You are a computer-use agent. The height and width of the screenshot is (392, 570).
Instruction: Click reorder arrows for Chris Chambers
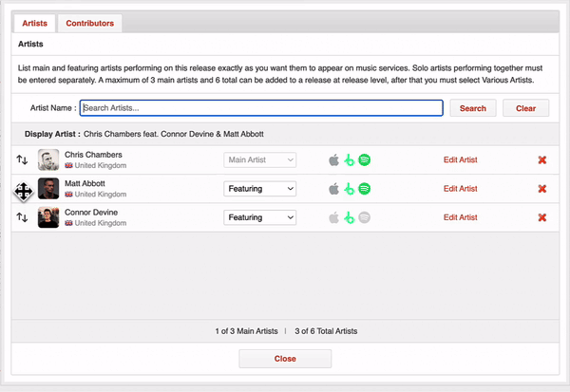point(22,159)
